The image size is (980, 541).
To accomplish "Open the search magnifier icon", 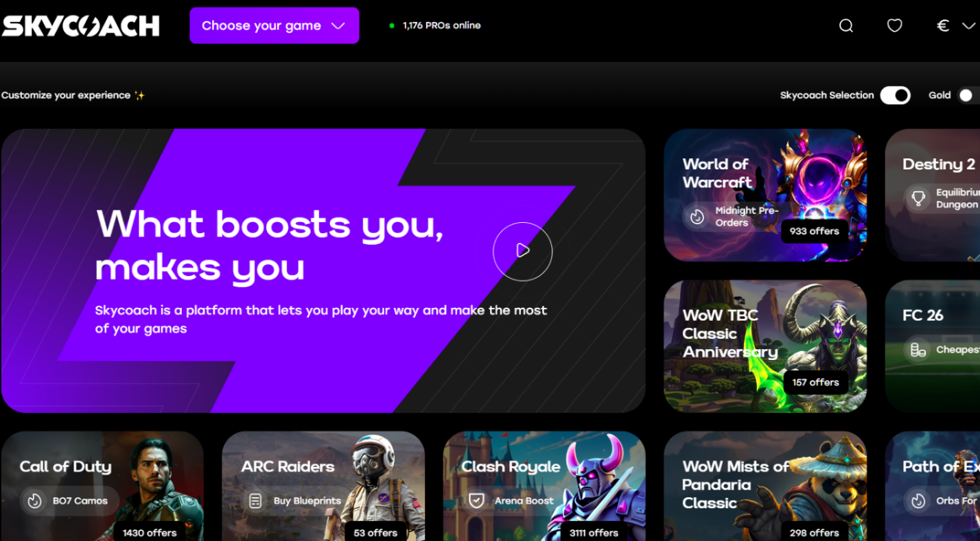I will tap(846, 26).
